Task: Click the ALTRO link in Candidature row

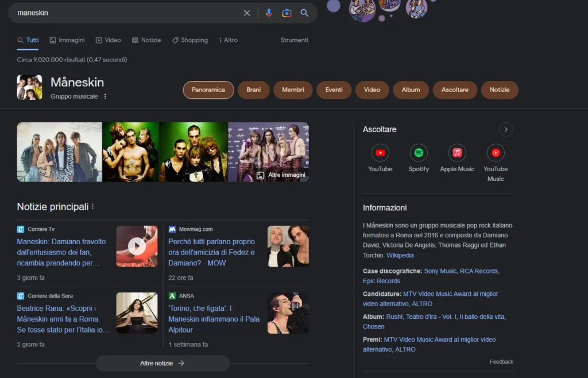Action: pos(422,304)
